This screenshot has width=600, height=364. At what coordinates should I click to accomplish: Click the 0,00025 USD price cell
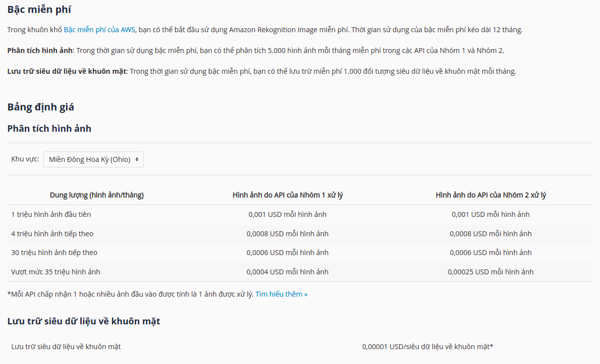tap(490, 272)
